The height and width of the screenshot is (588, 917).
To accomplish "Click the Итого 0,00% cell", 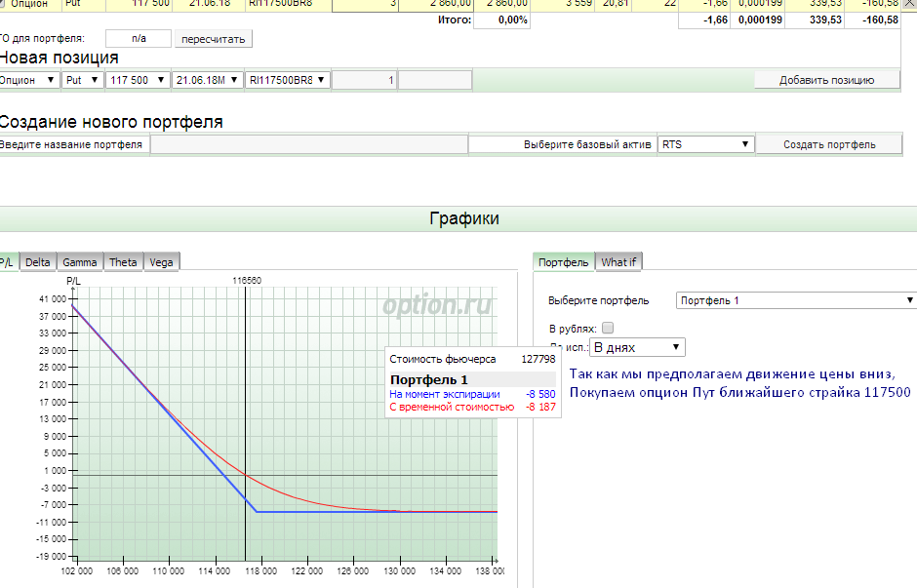I will [x=501, y=20].
